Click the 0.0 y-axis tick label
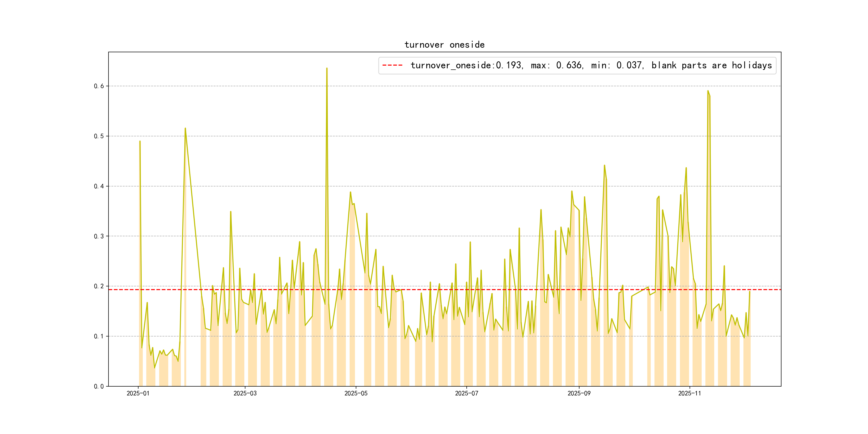The image size is (868, 434). coord(99,386)
